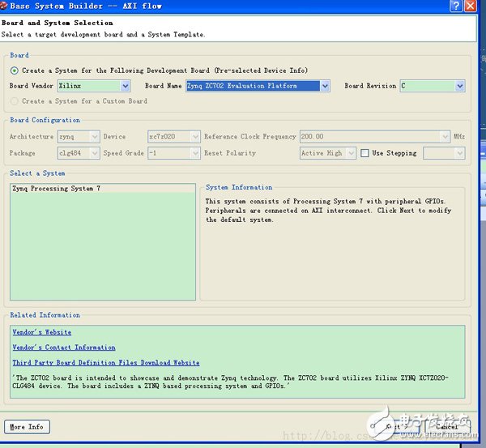Open the Board Revision dropdown

point(459,86)
